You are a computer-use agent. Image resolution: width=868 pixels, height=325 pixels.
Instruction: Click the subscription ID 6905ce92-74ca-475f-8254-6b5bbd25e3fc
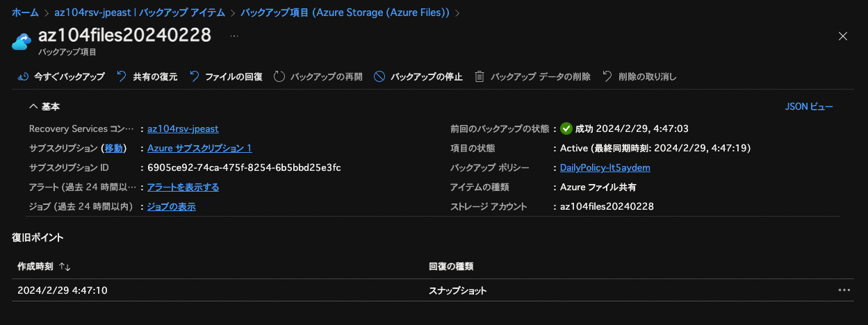[244, 167]
